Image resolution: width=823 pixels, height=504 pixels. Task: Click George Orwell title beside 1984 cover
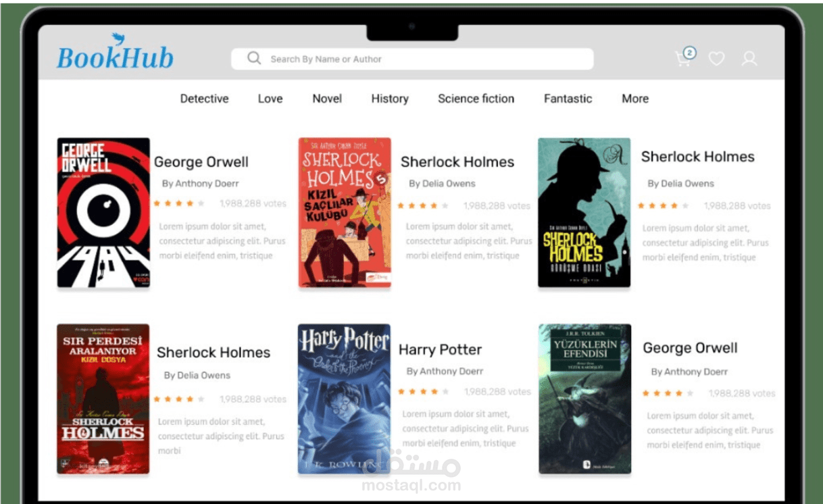(x=201, y=162)
